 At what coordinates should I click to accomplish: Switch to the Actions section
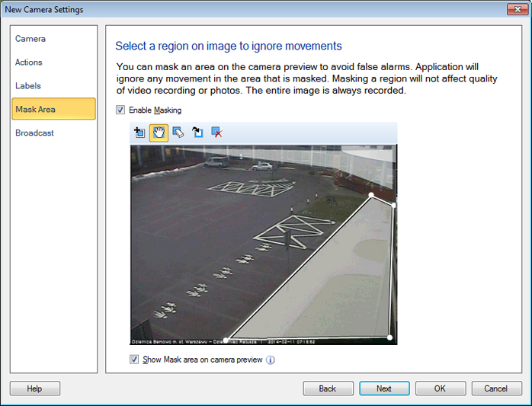tap(29, 62)
